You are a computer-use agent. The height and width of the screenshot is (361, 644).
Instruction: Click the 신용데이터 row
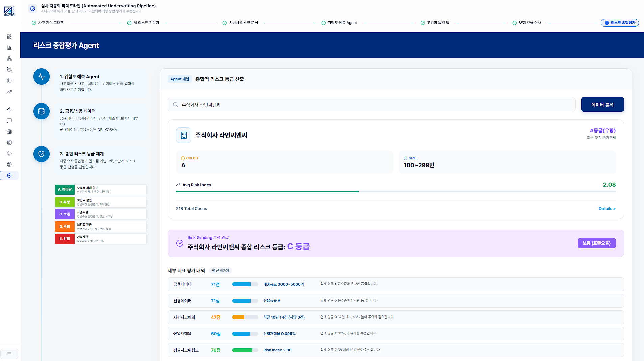click(x=396, y=301)
